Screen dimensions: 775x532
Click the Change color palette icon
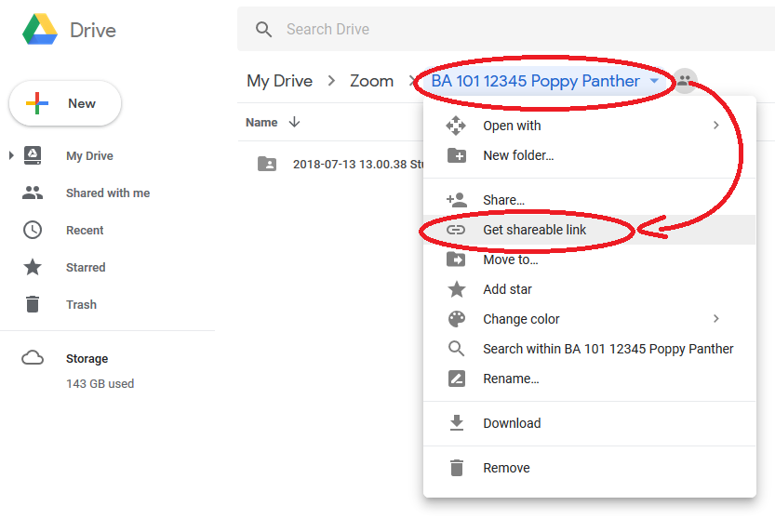click(x=456, y=319)
